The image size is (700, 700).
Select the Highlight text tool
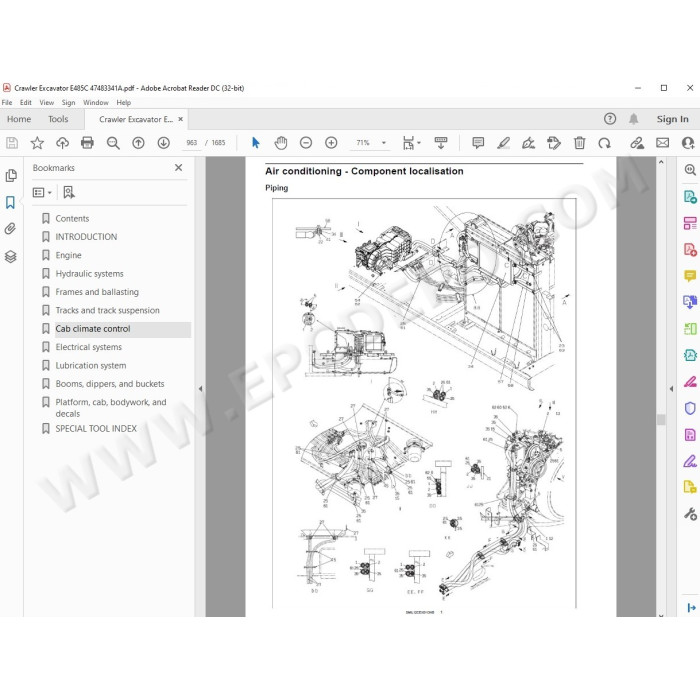pos(504,143)
